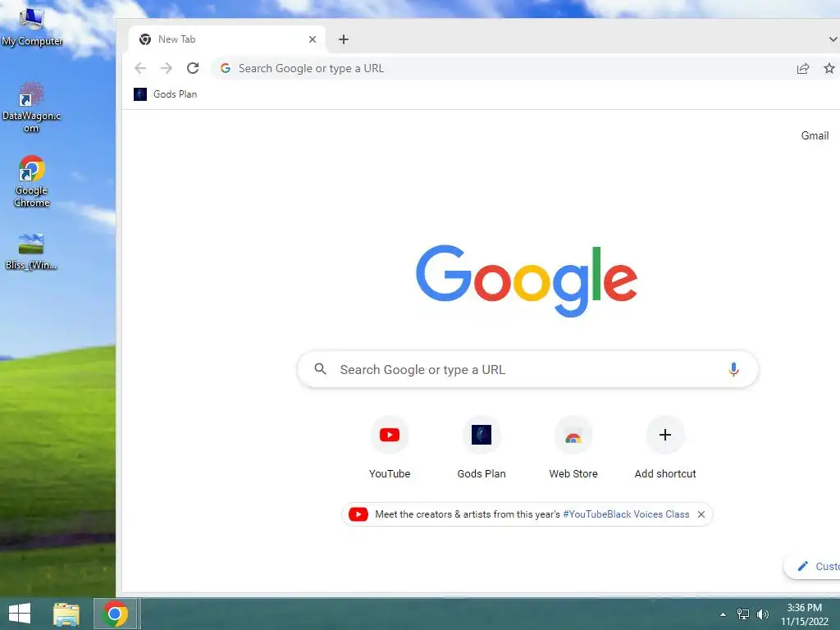Bookmark this tab with the star icon

[x=829, y=68]
